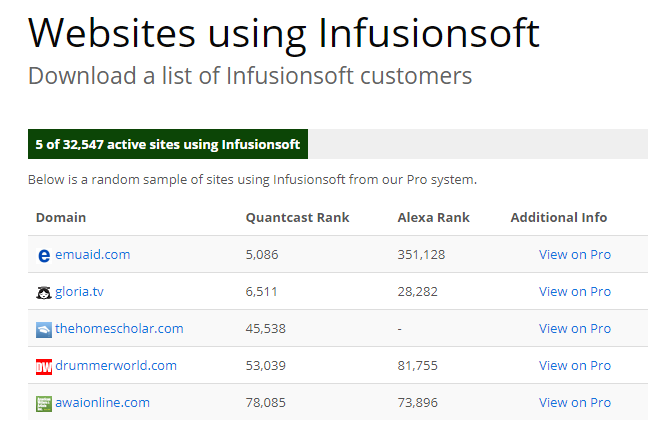The width and height of the screenshot is (649, 445).
Task: Select the Quantcast rank value 53,039
Action: [x=266, y=366]
